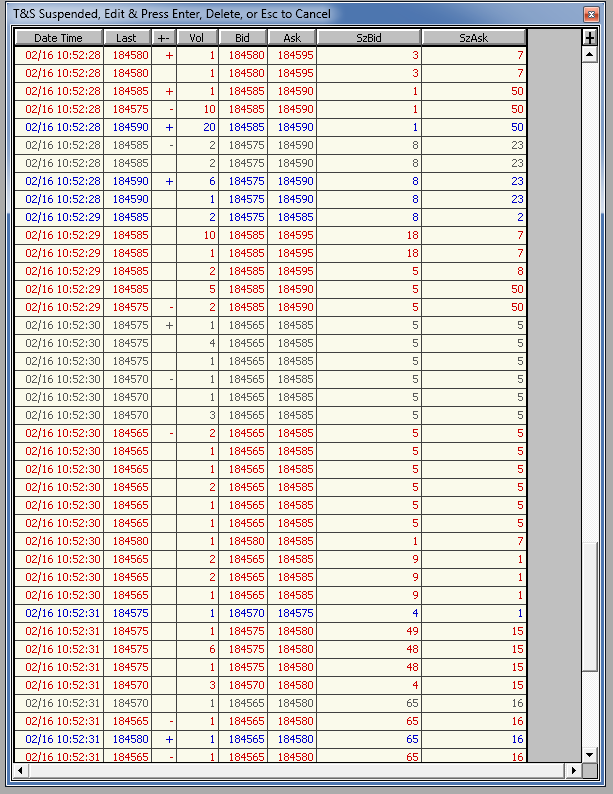Click Vol 3 in the 10:52:30 row
Screen dimensions: 613x794
pyautogui.click(x=197, y=415)
